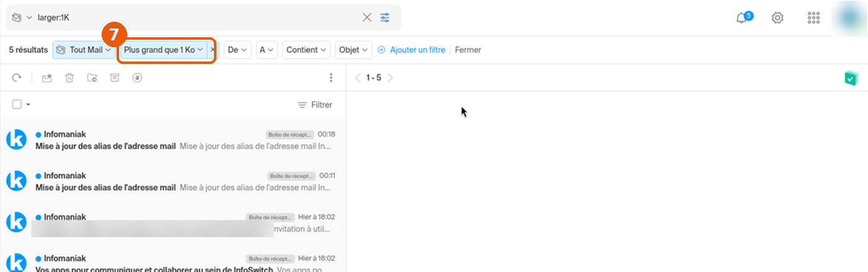Screen dimensions: 868x272
Task: Go to previous results page arrow
Action: 357,78
